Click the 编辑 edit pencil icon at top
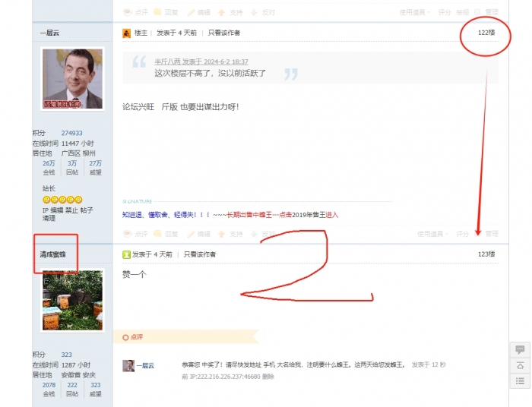The image size is (532, 407). [x=191, y=12]
